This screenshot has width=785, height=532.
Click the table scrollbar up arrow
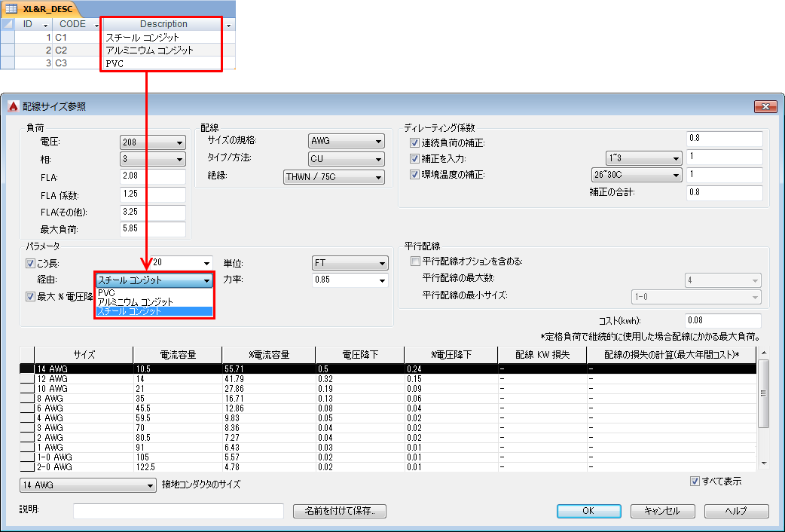point(763,353)
